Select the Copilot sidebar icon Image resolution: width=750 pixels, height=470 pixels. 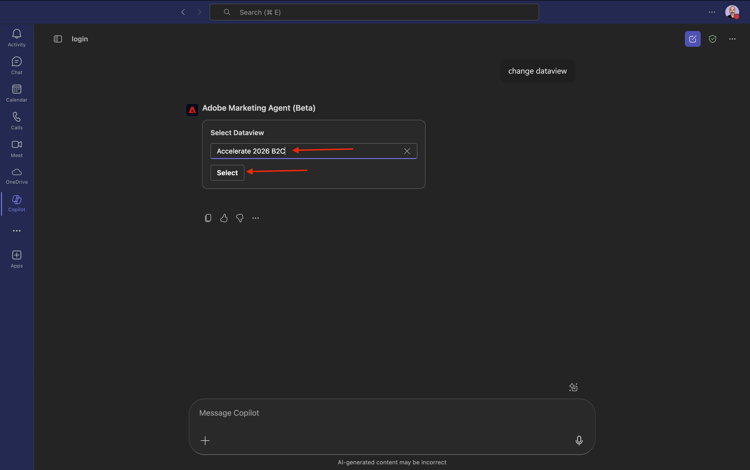pyautogui.click(x=17, y=203)
